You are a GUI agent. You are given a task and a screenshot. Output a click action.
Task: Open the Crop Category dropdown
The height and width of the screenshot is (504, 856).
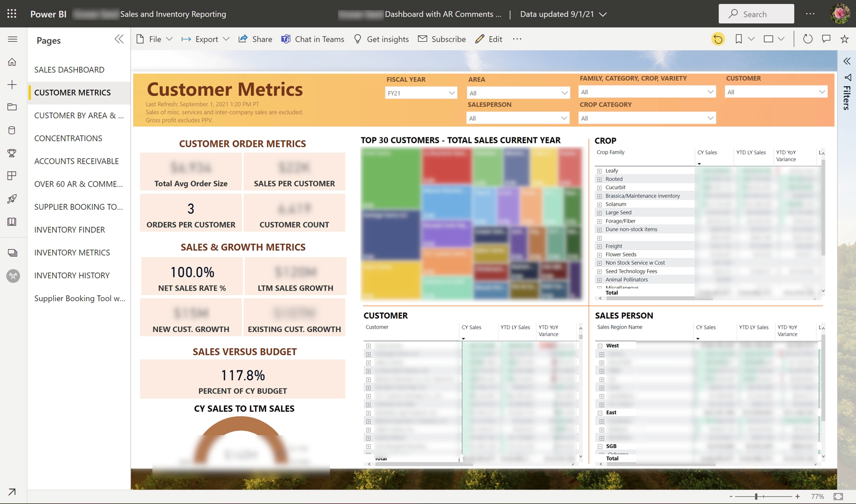647,118
